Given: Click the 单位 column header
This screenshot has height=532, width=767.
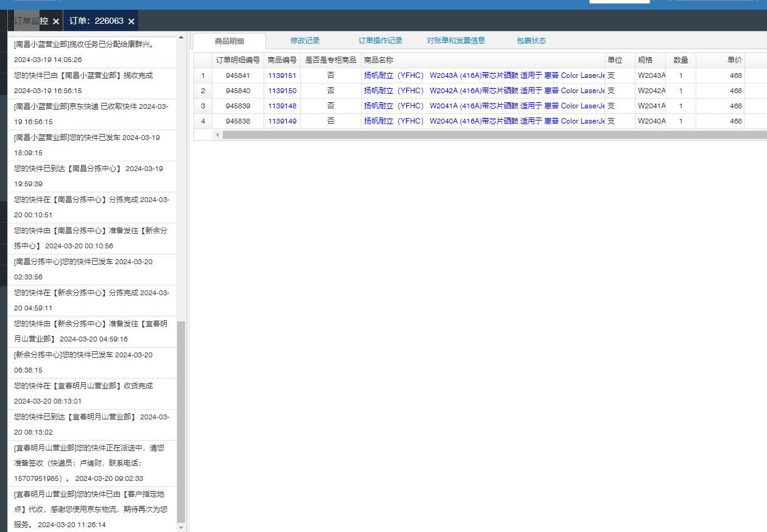Looking at the screenshot, I should coord(620,60).
